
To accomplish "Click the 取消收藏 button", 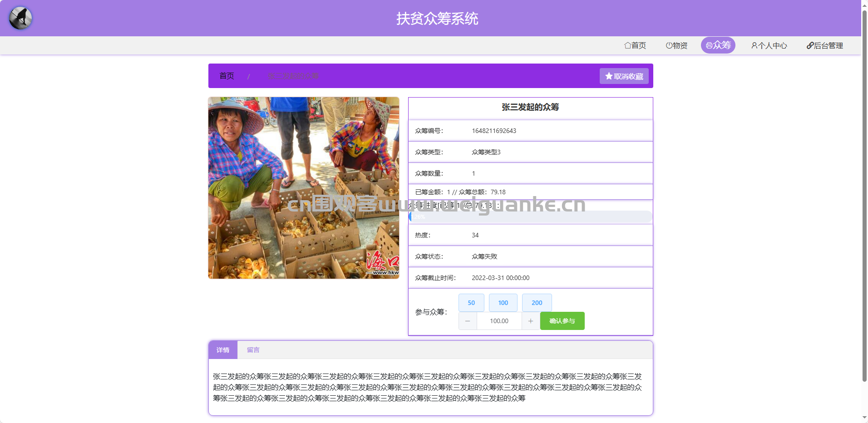I will [x=624, y=76].
